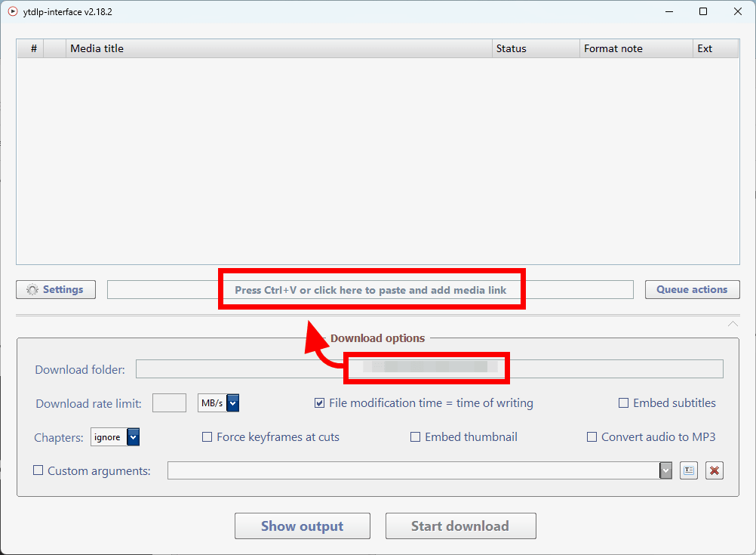Enable Force keyframes at cuts
The image size is (756, 555).
point(207,437)
